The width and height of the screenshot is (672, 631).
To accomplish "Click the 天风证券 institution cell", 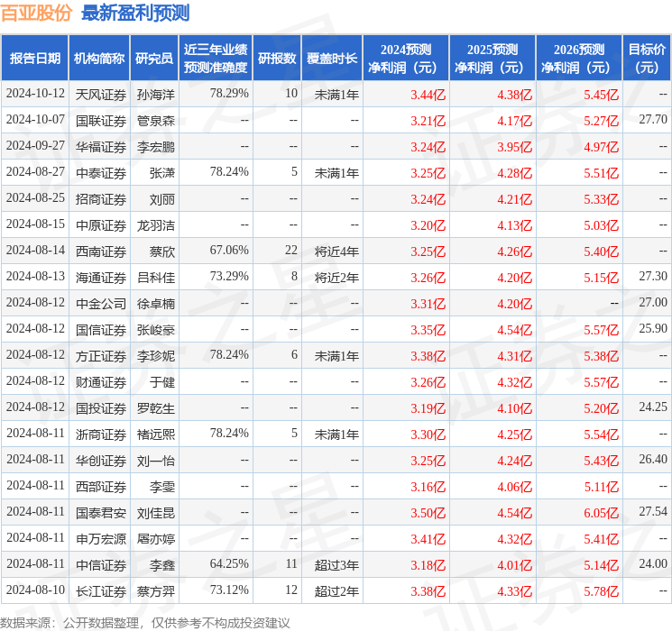I will pos(101,95).
